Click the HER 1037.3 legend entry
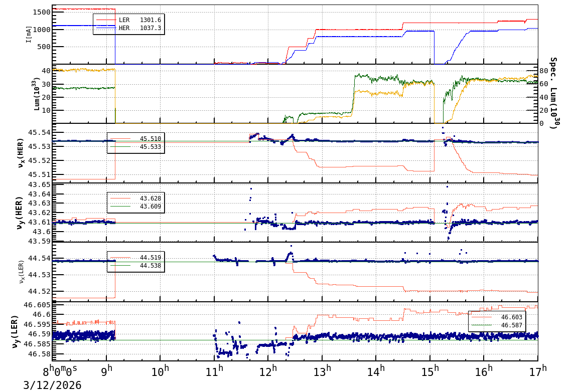Screen dimensions: 579x392 (x=128, y=28)
